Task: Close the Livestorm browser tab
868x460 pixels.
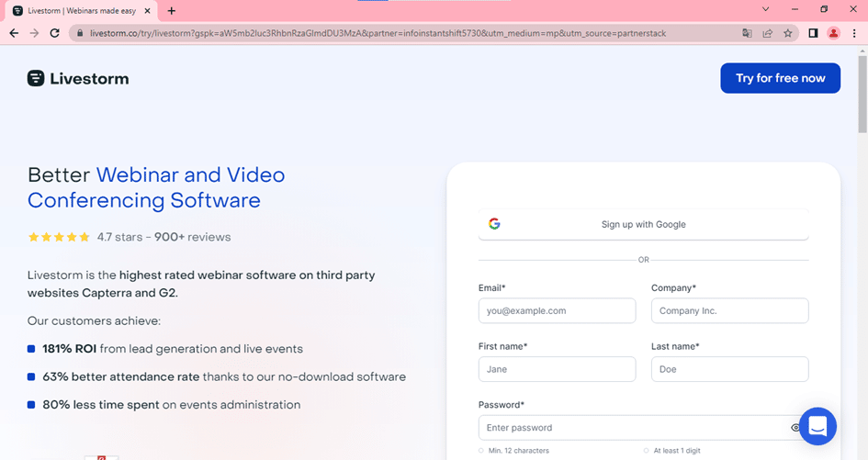Action: [x=147, y=10]
